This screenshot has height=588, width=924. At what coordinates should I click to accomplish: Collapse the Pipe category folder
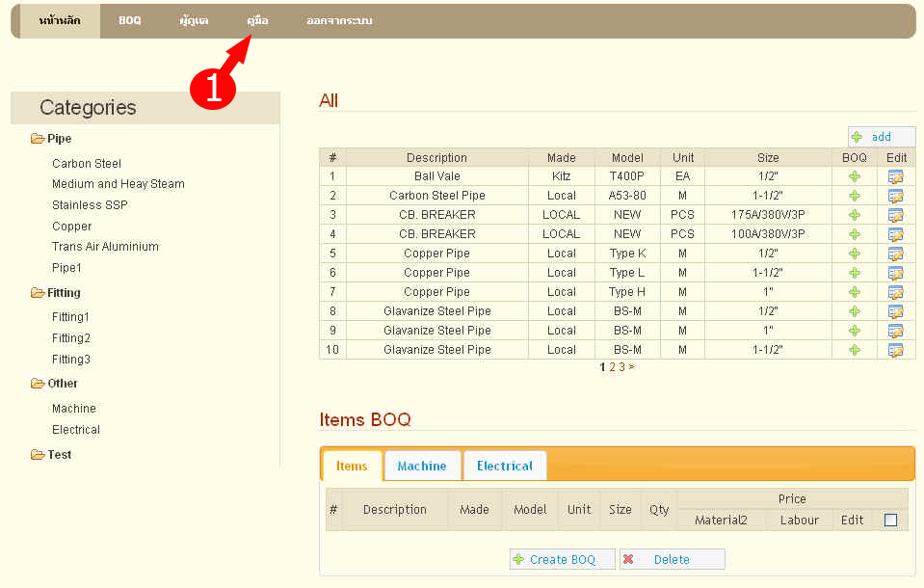click(39, 139)
